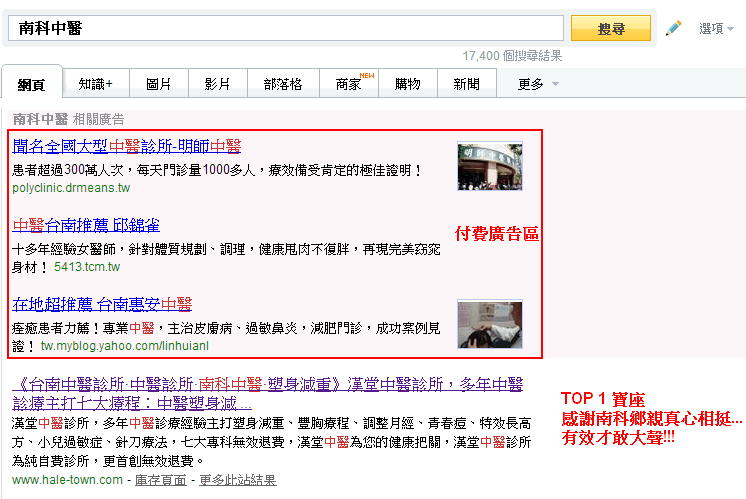Select the 購物 tab
This screenshot has width=746, height=499.
(x=407, y=84)
